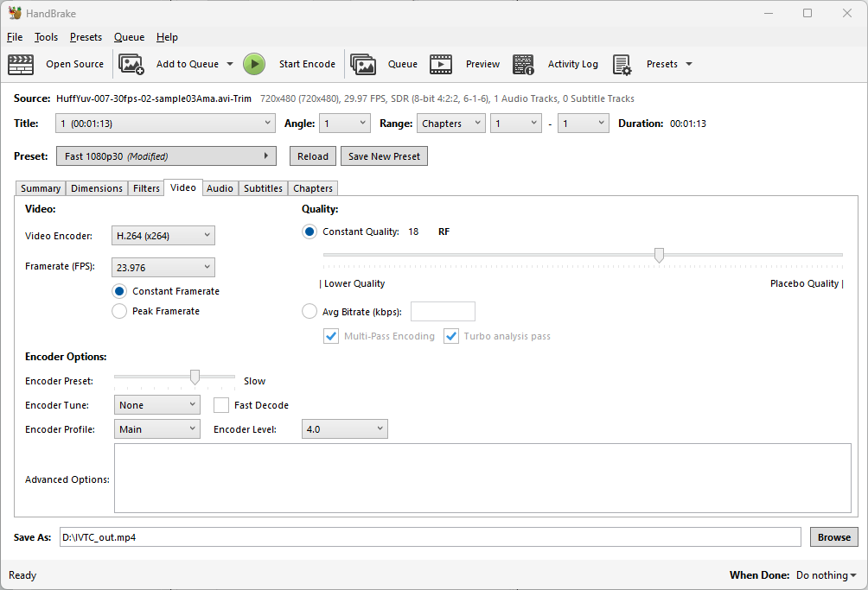The image size is (868, 590).
Task: Select Constant Quality radio button
Action: tap(310, 232)
